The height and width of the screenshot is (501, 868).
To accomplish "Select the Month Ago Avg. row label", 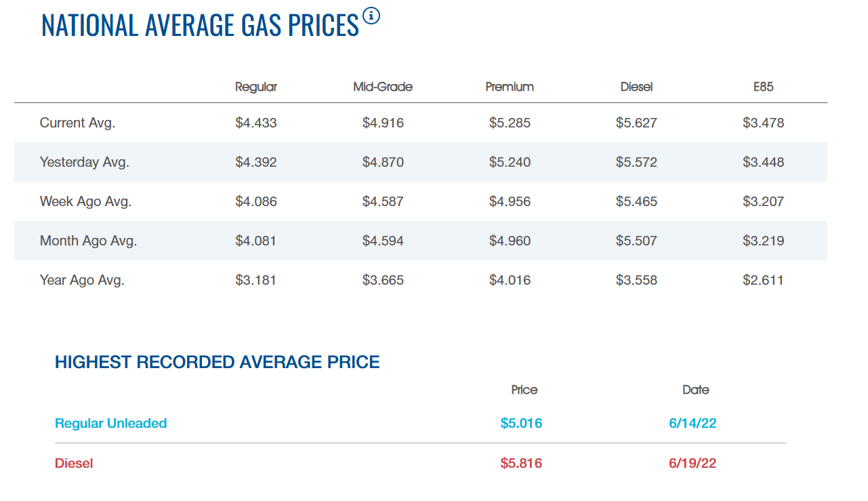I will (88, 241).
